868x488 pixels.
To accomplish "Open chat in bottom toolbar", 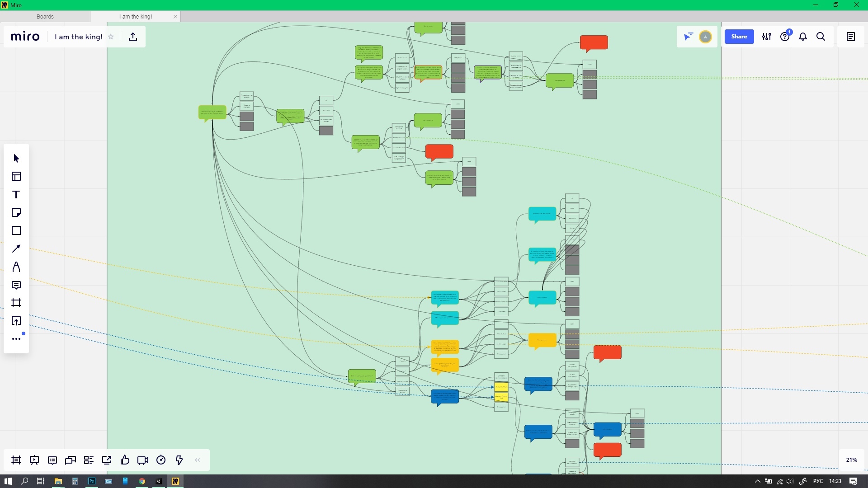I will [71, 460].
